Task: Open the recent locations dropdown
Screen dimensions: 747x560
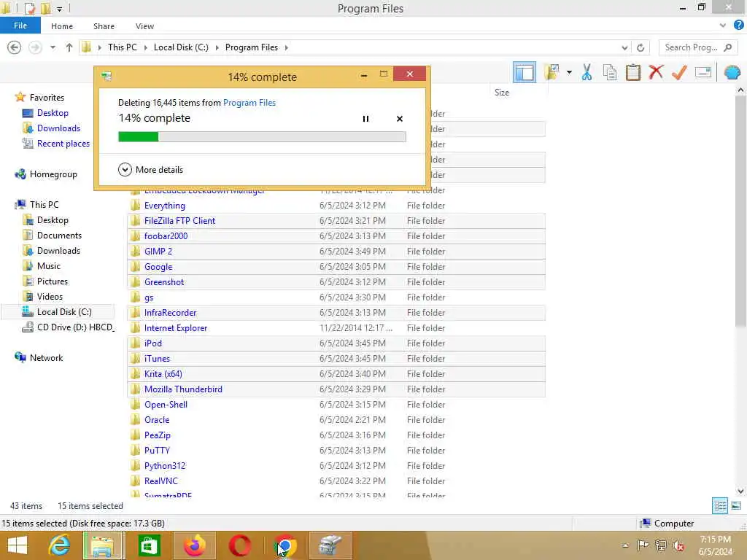Action: coord(53,47)
